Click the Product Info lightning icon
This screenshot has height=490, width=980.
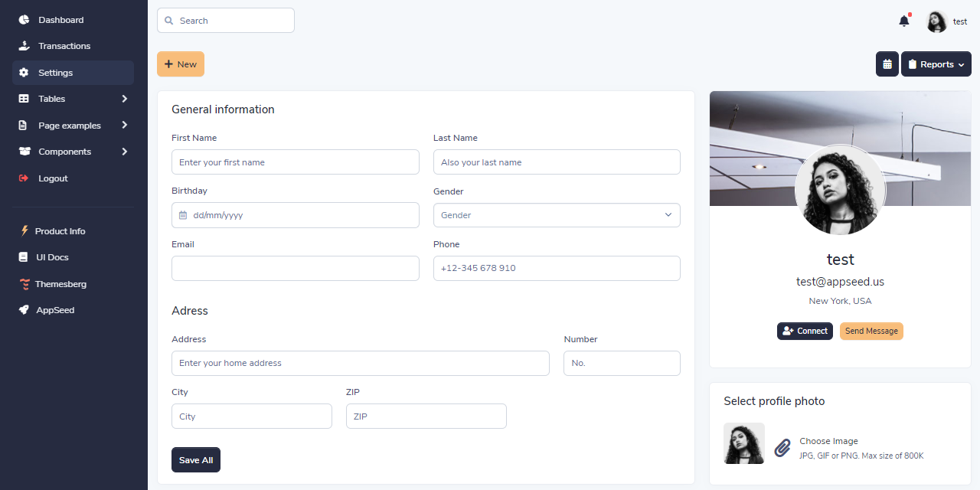click(24, 231)
